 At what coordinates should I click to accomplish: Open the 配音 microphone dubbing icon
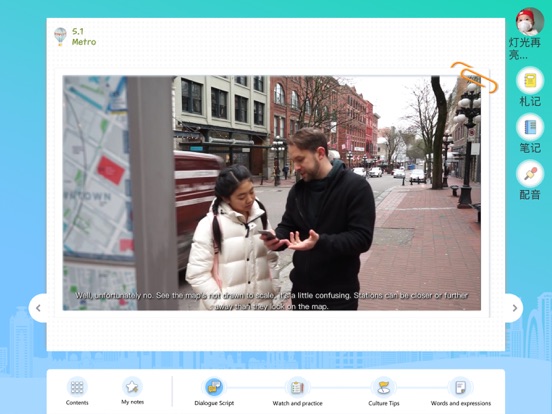coord(530,173)
